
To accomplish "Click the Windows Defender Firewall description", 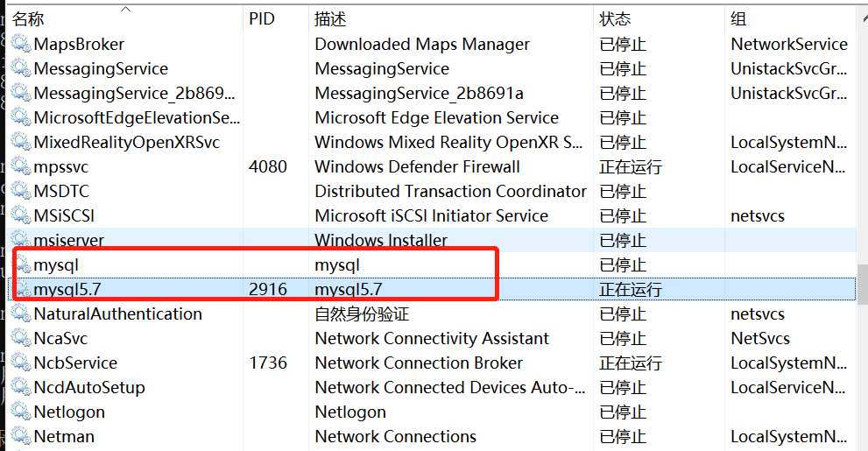I will 418,166.
